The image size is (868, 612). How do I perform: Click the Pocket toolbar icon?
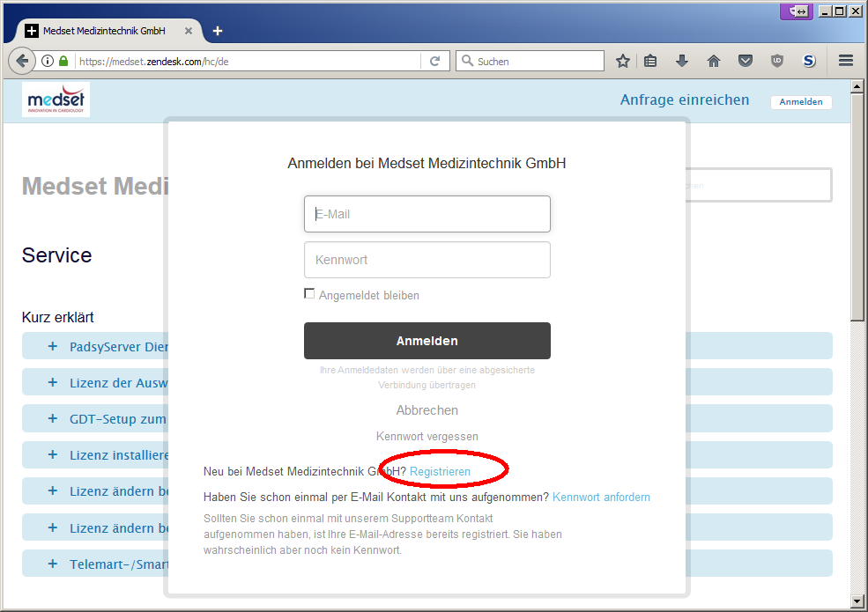[745, 61]
